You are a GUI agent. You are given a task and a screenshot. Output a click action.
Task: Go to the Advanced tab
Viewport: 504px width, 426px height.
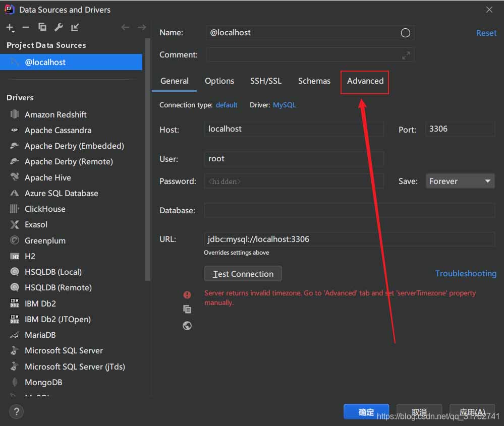[x=365, y=81]
